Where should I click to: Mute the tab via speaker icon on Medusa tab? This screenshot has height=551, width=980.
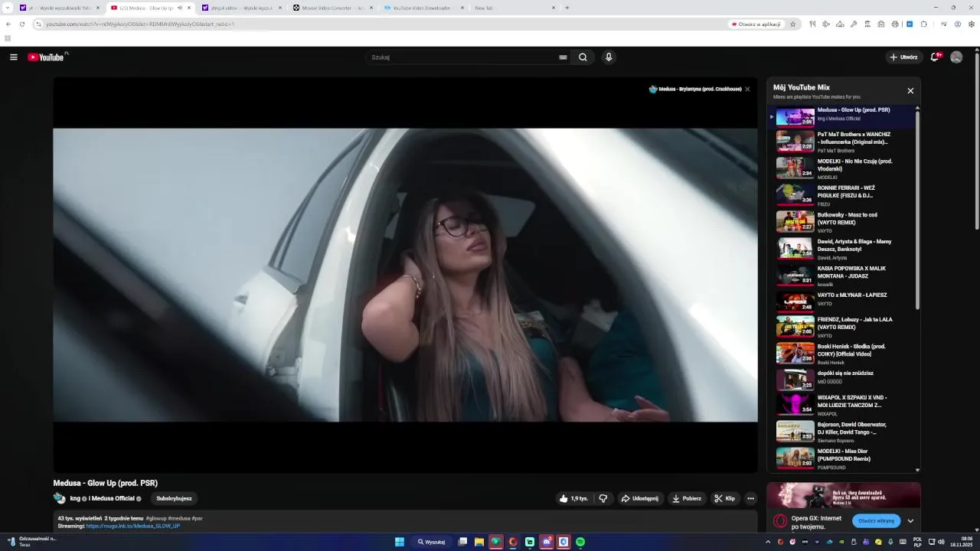[180, 8]
